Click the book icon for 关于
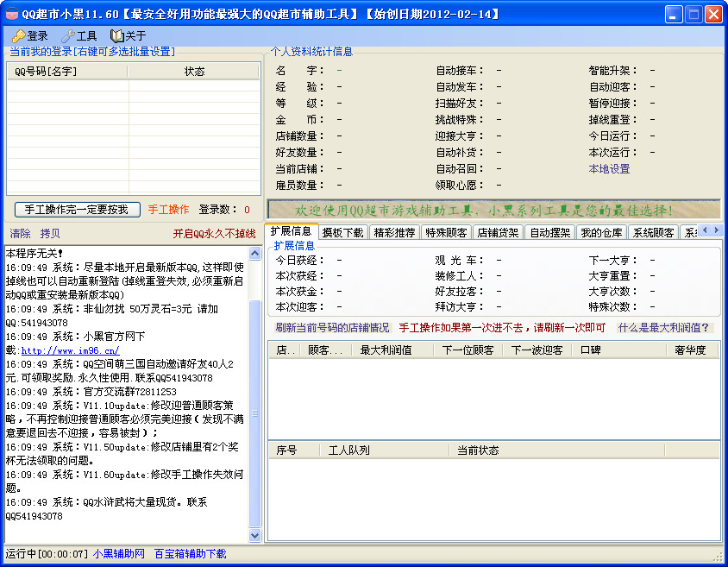This screenshot has height=567, width=728. click(117, 36)
